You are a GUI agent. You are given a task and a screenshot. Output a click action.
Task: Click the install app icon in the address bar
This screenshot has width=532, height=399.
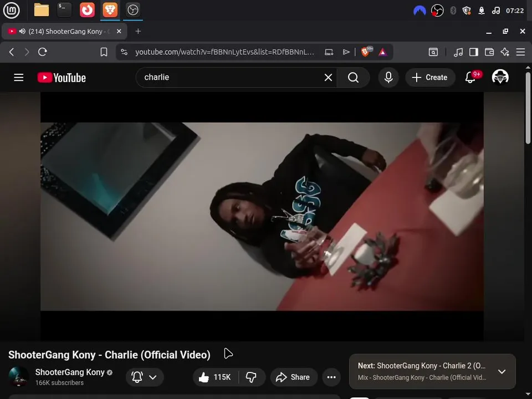click(x=329, y=52)
